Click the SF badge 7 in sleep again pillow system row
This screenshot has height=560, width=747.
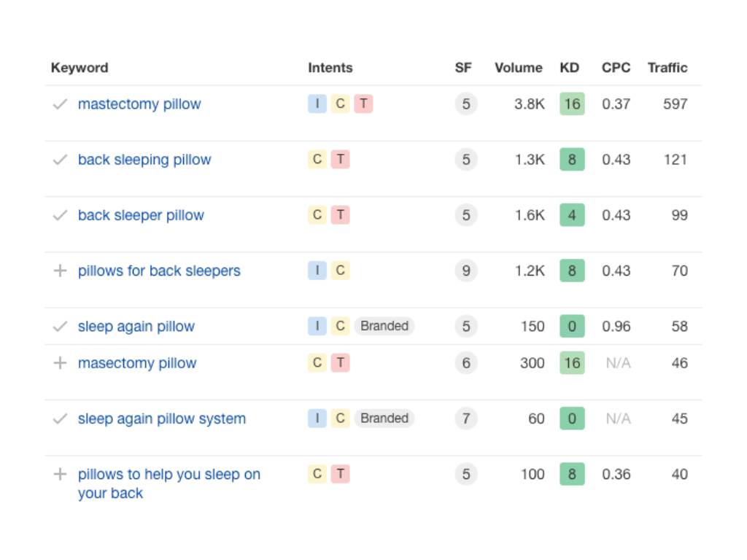pos(466,419)
